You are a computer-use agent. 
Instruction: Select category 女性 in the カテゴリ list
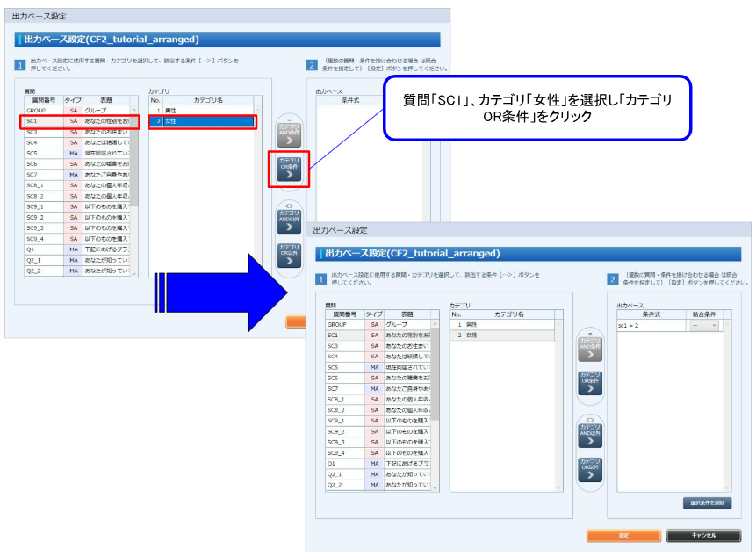[x=473, y=335]
